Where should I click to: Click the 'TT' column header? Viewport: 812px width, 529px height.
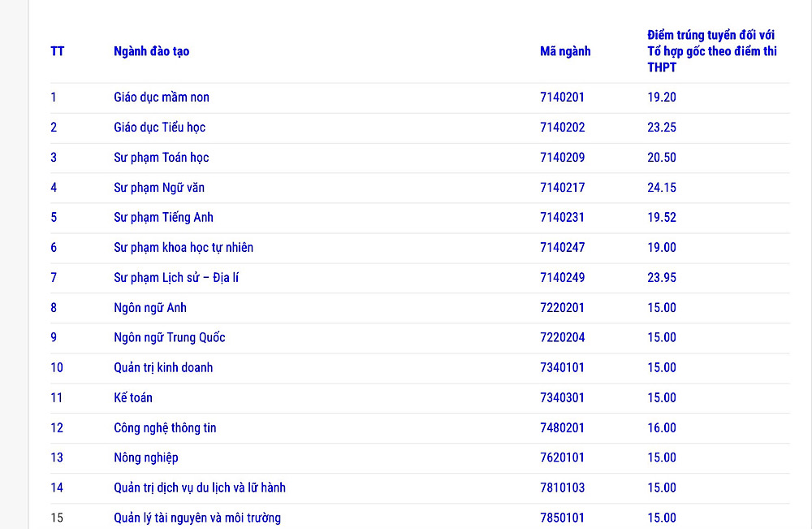pyautogui.click(x=57, y=51)
